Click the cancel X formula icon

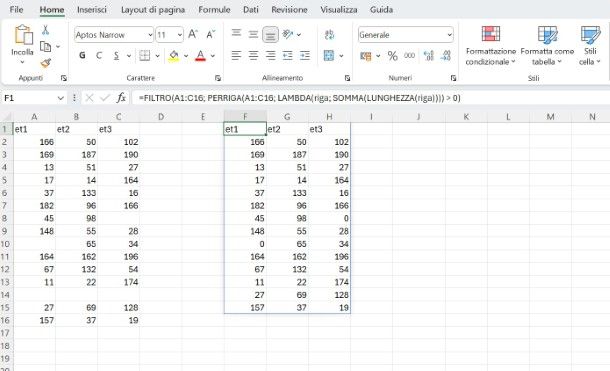pyautogui.click(x=89, y=98)
